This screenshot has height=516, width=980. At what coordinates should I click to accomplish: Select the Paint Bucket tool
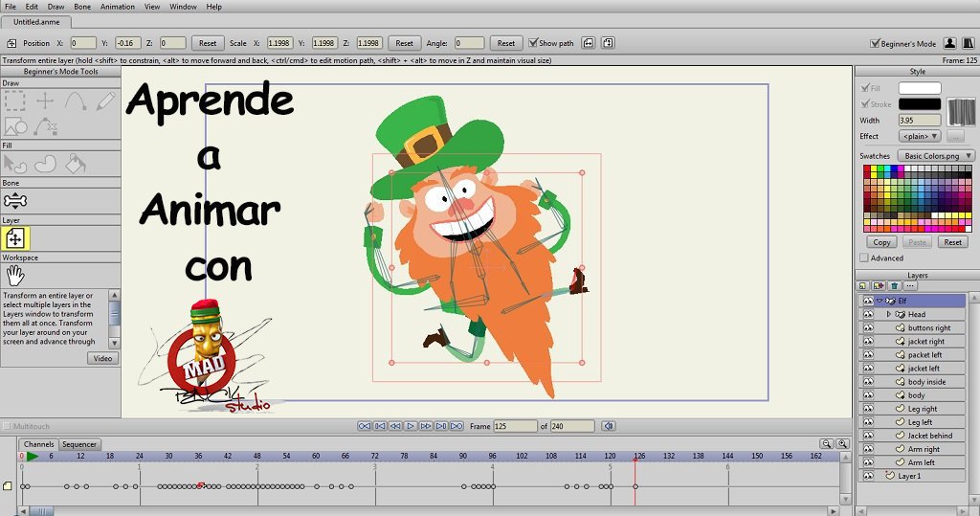[75, 164]
